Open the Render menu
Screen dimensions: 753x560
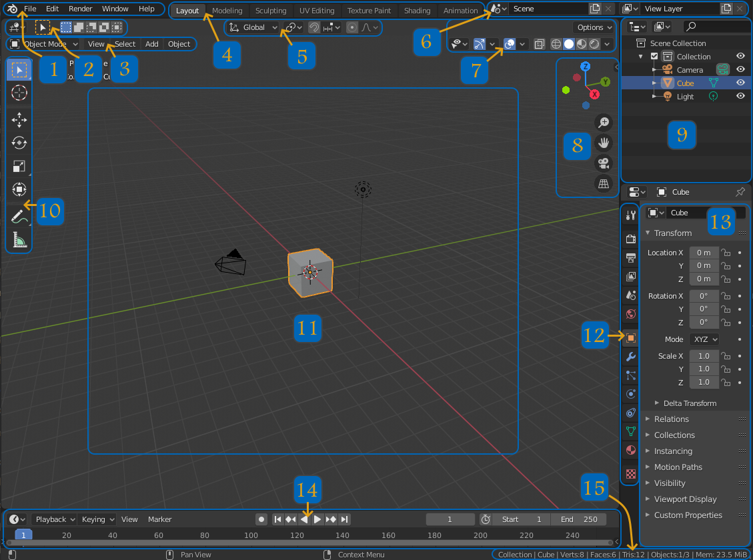pyautogui.click(x=80, y=9)
